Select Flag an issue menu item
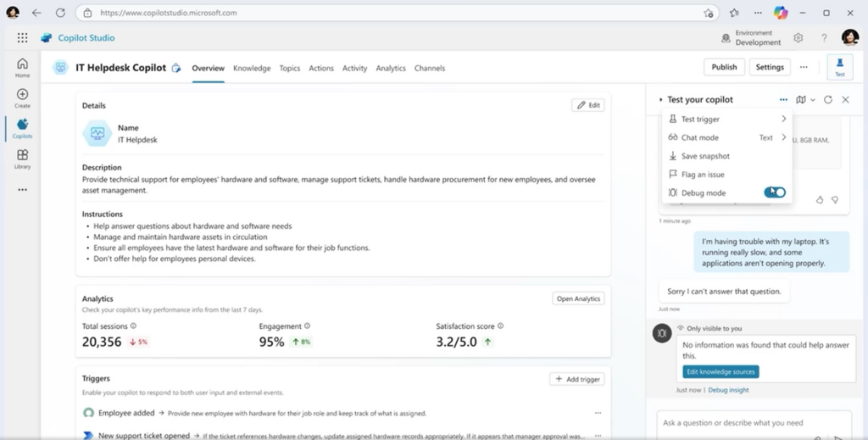The image size is (868, 440). tap(727, 175)
